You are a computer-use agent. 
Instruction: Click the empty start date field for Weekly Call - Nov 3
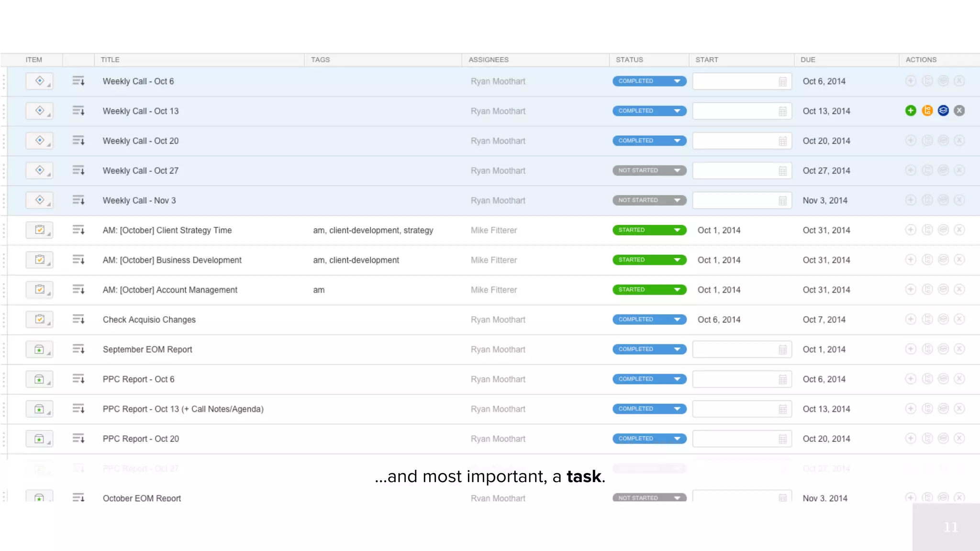coord(742,200)
